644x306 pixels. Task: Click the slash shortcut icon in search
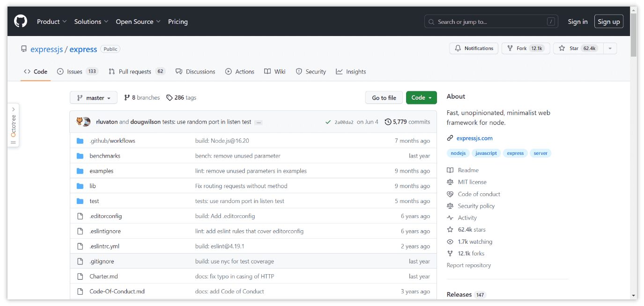point(551,22)
